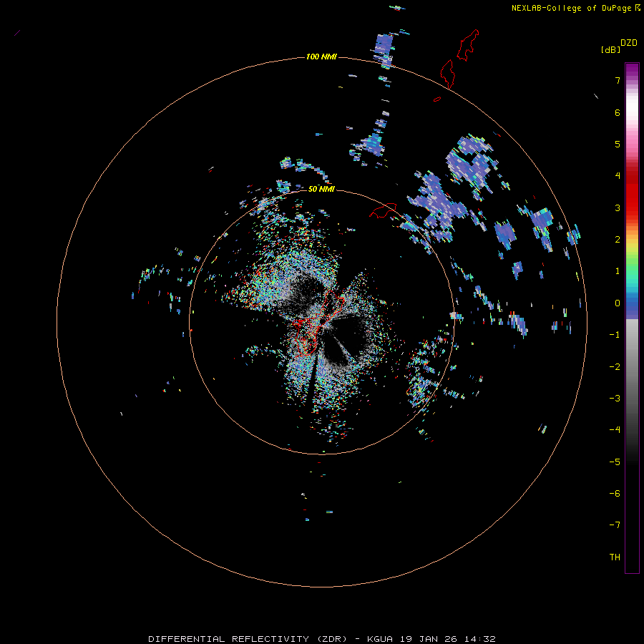Click the -5 dB value on the scale
Screen dimensions: 644x644
(x=615, y=462)
